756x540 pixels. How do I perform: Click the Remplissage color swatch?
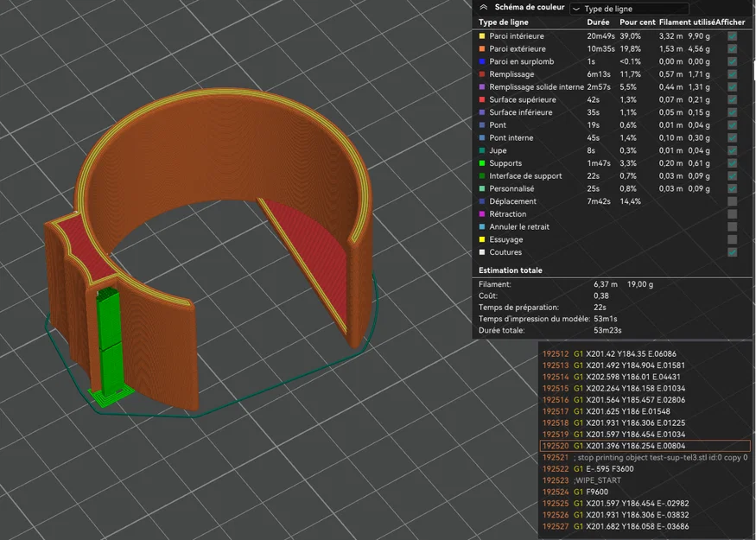(x=481, y=74)
